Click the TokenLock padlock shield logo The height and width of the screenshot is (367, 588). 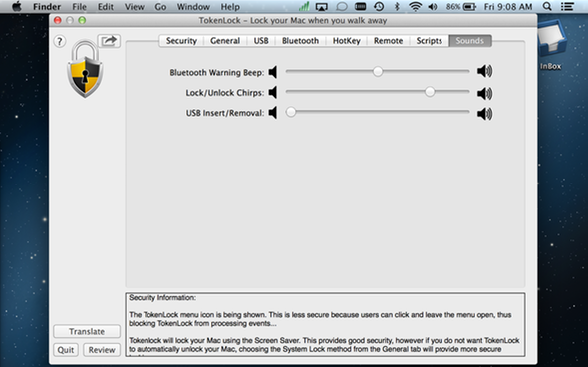click(x=85, y=69)
